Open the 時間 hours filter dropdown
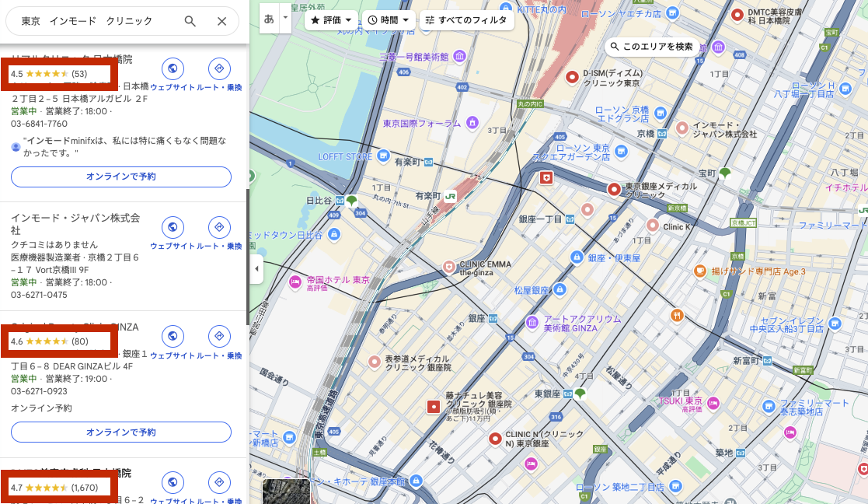 tap(389, 20)
